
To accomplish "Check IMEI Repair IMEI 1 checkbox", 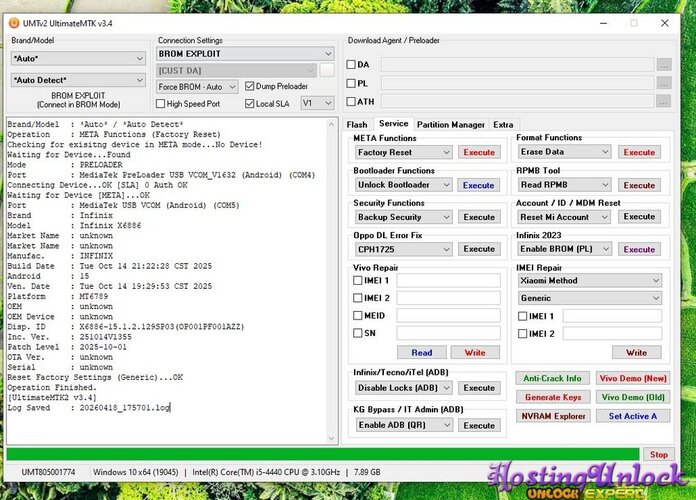I will (523, 316).
